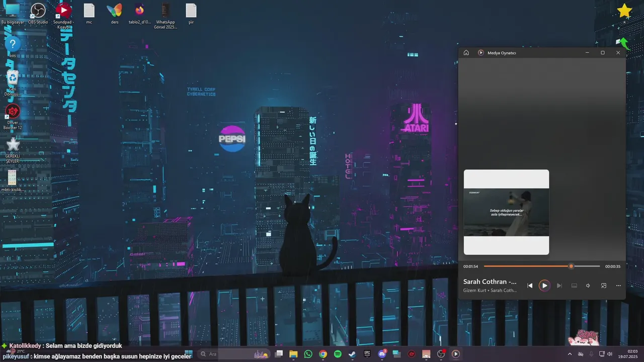
Task: Click the microphone tray icon
Action: 591,354
